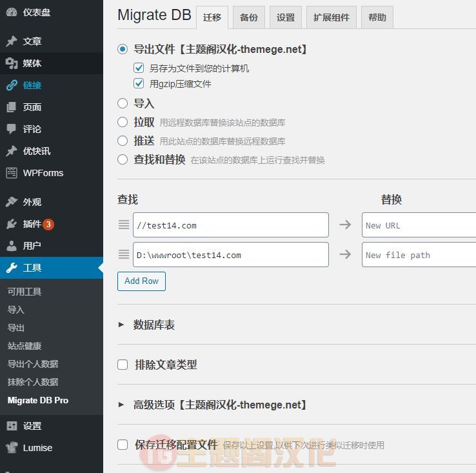Click the New file path replace field
The width and height of the screenshot is (476, 473).
coord(419,255)
